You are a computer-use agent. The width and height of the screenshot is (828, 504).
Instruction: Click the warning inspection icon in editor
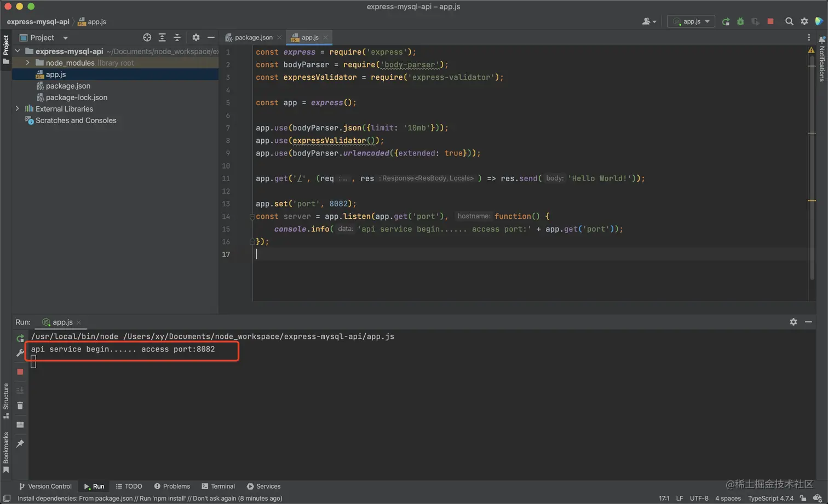[811, 50]
